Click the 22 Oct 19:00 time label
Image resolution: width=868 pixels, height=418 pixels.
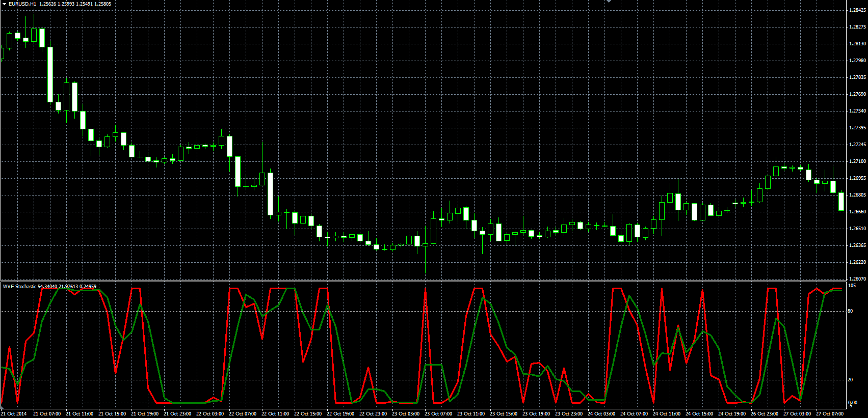340,414
